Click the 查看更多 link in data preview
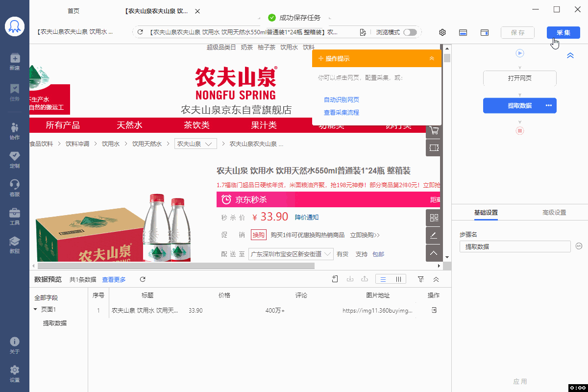The image size is (588, 392). [x=114, y=279]
